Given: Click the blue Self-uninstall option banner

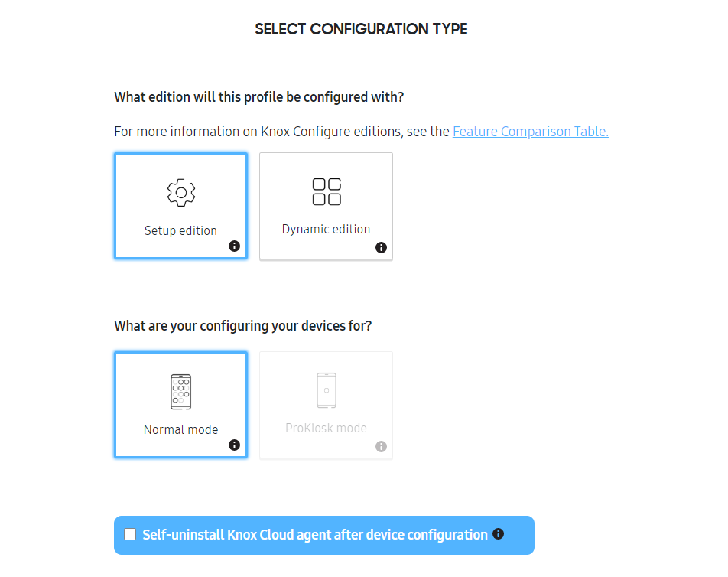Looking at the screenshot, I should click(x=324, y=535).
